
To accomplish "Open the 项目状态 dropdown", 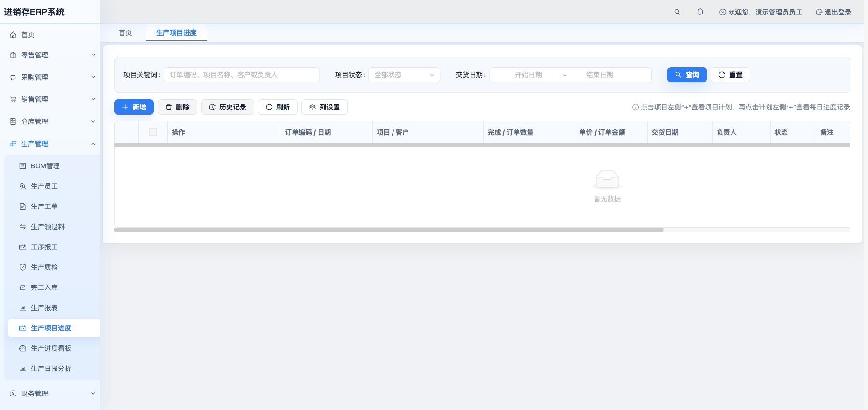I will (405, 75).
